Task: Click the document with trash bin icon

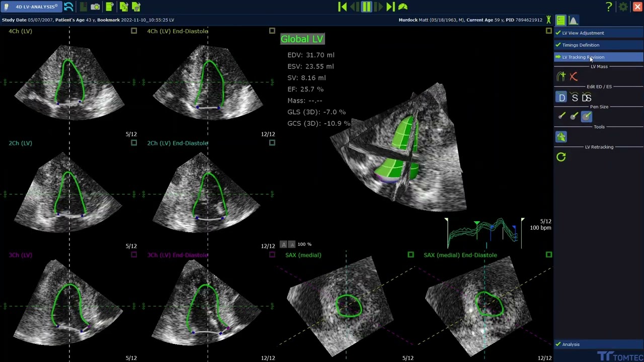Action: pos(136,7)
